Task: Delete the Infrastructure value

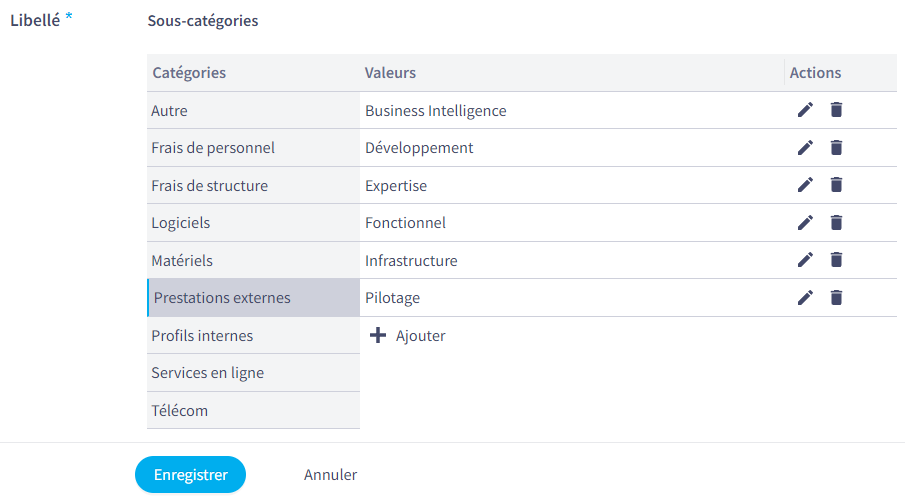Action: (836, 260)
